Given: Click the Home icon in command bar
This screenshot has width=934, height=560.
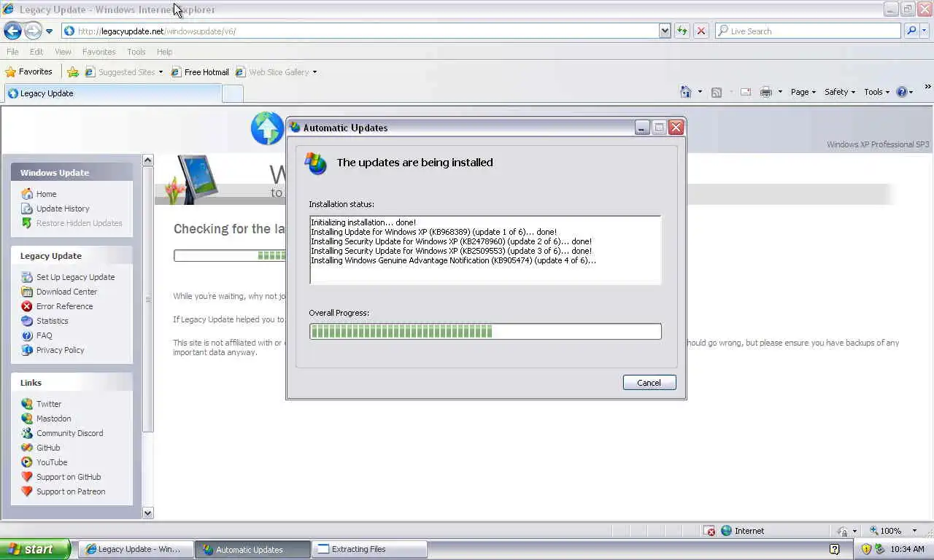Looking at the screenshot, I should 686,92.
